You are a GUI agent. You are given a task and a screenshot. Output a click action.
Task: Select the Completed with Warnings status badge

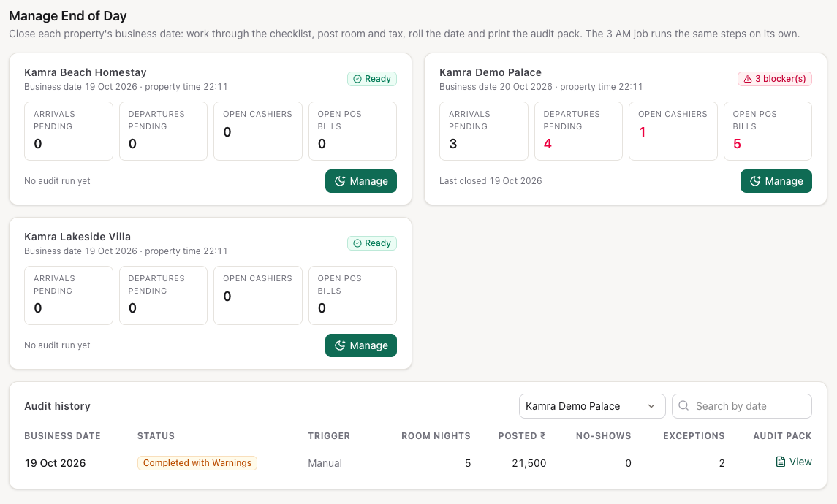(197, 463)
